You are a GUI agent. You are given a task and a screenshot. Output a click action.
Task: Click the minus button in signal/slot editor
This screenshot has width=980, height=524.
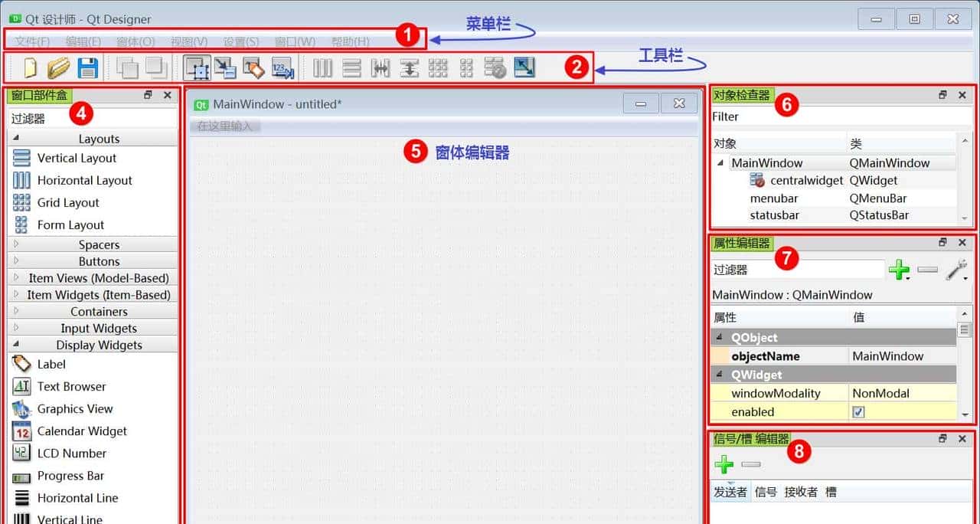pos(751,464)
